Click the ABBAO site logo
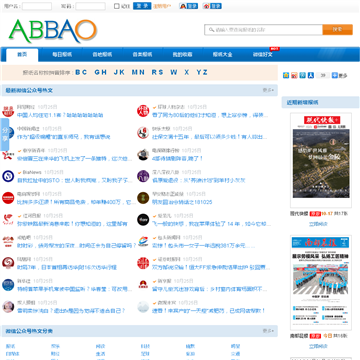 click(x=53, y=31)
